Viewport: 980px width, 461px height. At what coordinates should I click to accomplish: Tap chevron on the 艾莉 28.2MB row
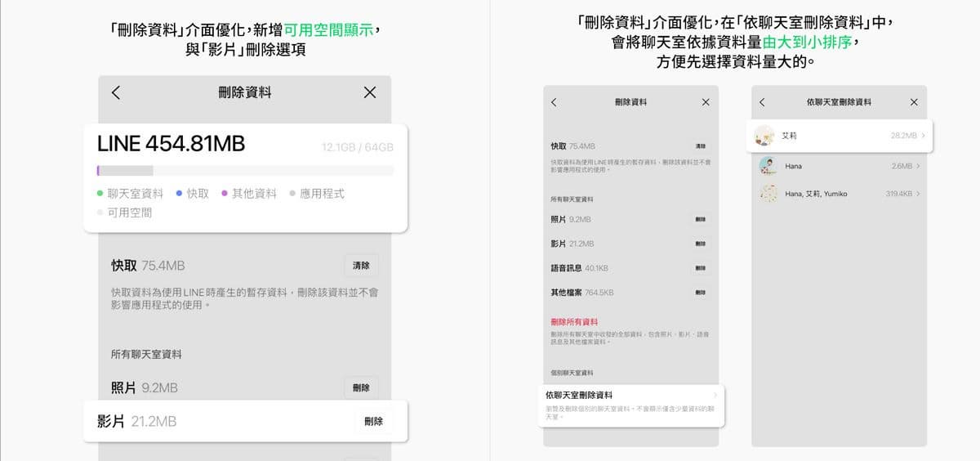tap(924, 136)
